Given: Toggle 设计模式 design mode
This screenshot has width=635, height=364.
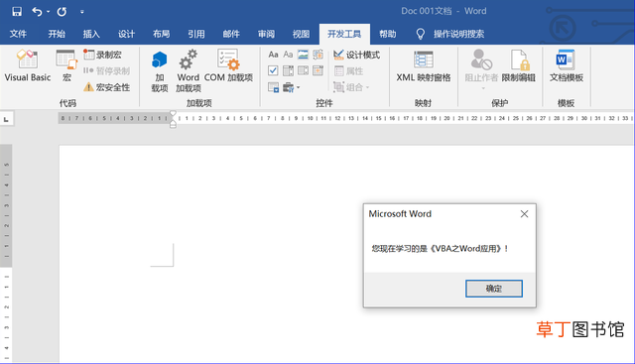Looking at the screenshot, I should [x=356, y=55].
